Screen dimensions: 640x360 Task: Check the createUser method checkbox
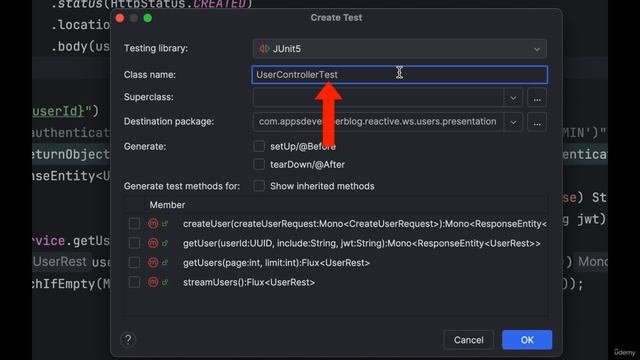[x=134, y=223]
